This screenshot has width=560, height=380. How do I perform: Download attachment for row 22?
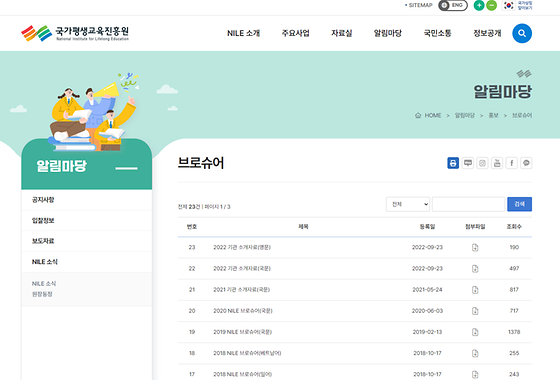[475, 269]
